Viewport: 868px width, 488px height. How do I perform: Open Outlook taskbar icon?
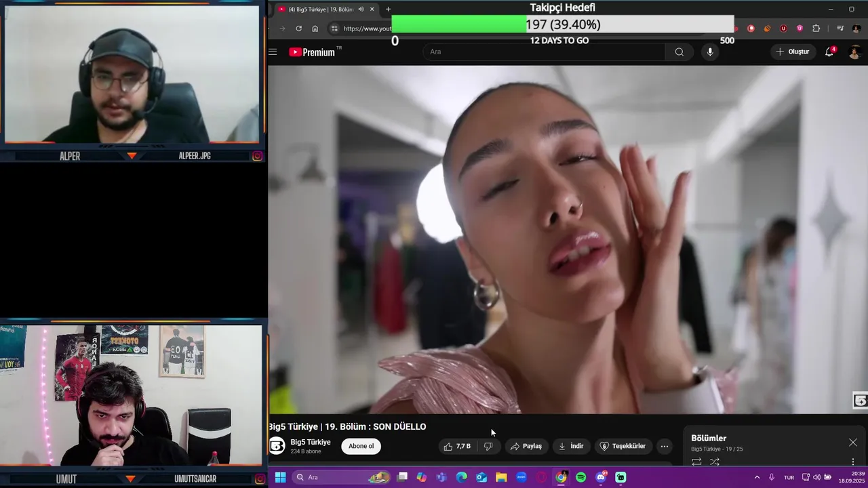click(x=481, y=477)
